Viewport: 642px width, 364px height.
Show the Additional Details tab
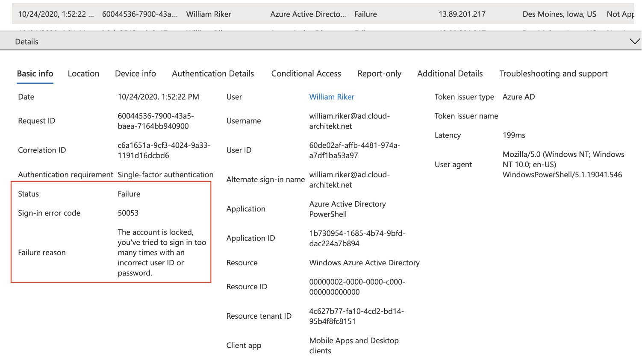tap(450, 73)
